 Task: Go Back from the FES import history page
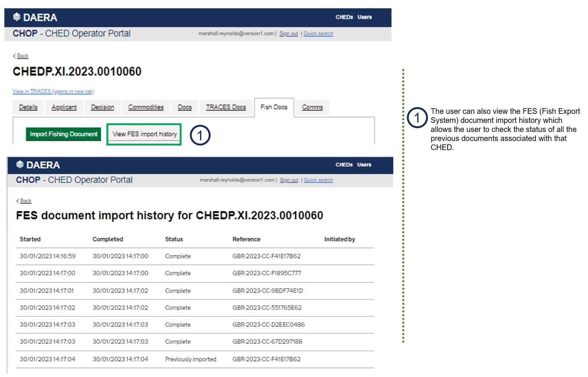24,201
